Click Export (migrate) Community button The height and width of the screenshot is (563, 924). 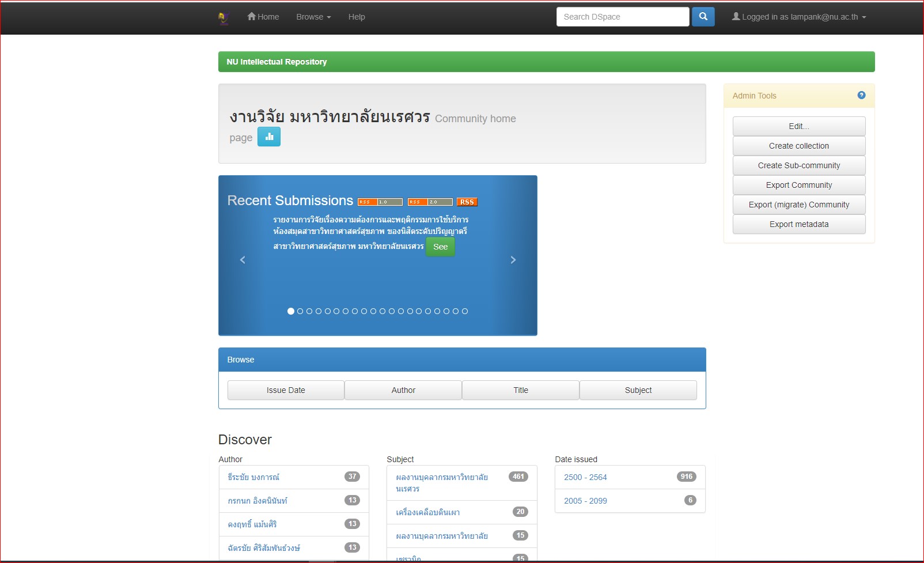click(x=799, y=205)
